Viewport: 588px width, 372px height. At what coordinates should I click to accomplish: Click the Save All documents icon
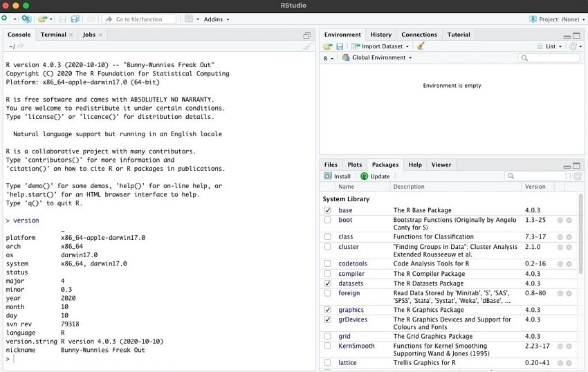(75, 19)
